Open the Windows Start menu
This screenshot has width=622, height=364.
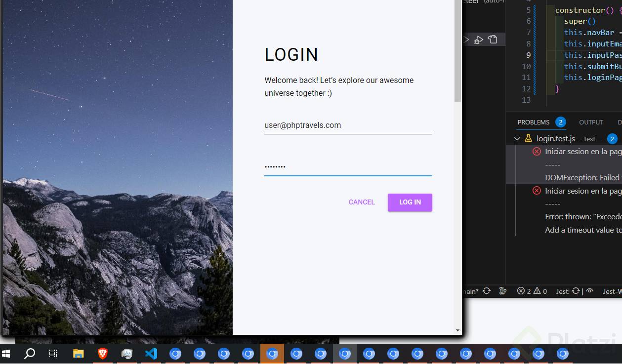[6, 354]
